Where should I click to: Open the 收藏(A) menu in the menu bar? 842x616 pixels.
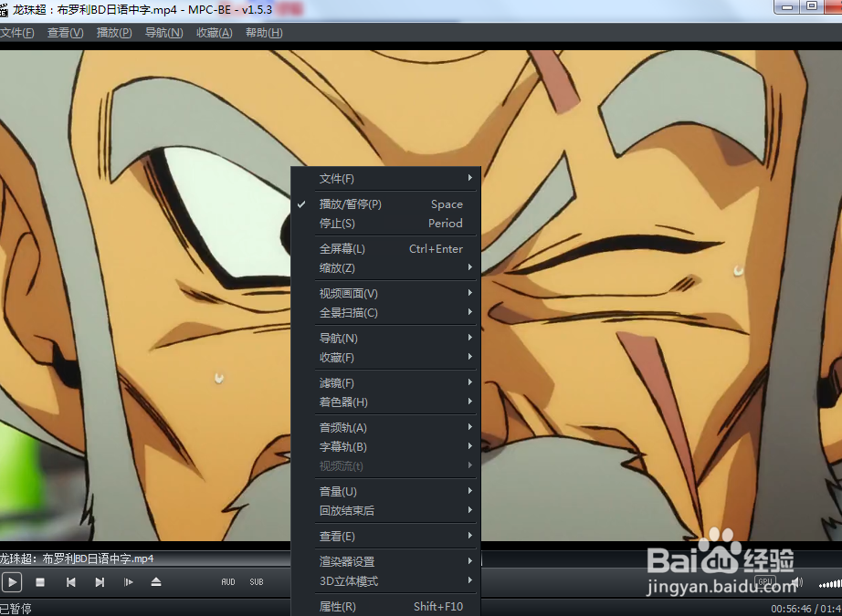tap(215, 33)
